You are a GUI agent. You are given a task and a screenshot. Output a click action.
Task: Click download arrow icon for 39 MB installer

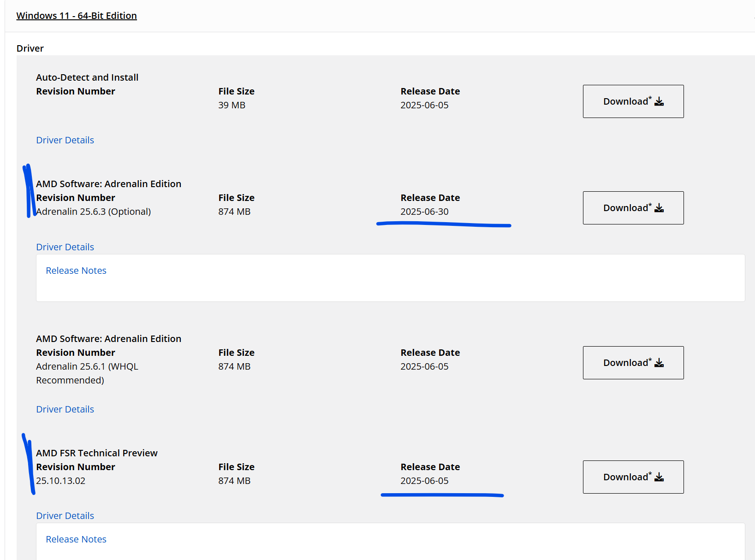(x=659, y=101)
